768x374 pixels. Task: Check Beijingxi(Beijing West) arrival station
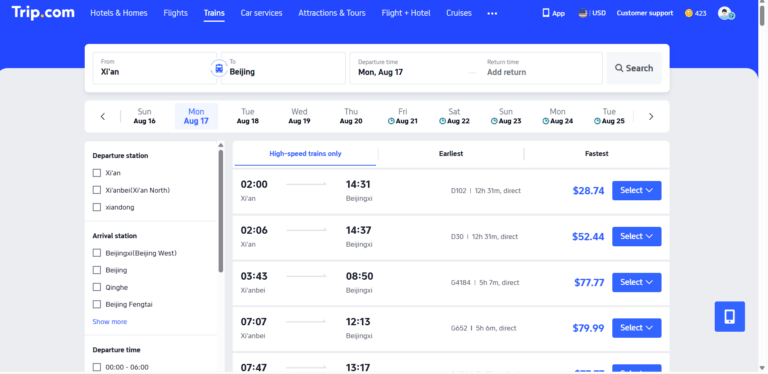click(96, 253)
